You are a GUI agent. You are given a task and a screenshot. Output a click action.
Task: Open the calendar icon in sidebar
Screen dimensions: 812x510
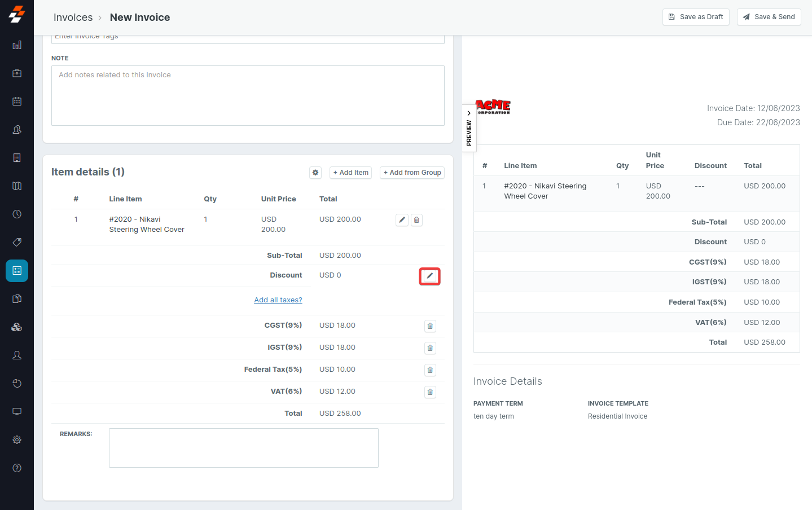(x=17, y=102)
